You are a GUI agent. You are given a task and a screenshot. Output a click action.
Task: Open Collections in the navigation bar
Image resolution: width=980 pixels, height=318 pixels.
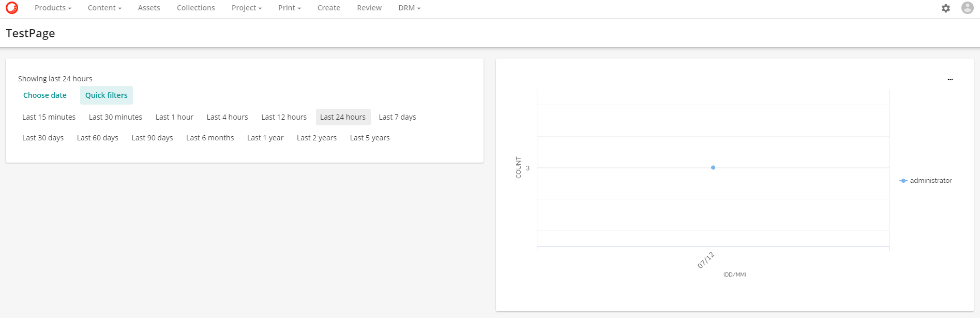[196, 8]
